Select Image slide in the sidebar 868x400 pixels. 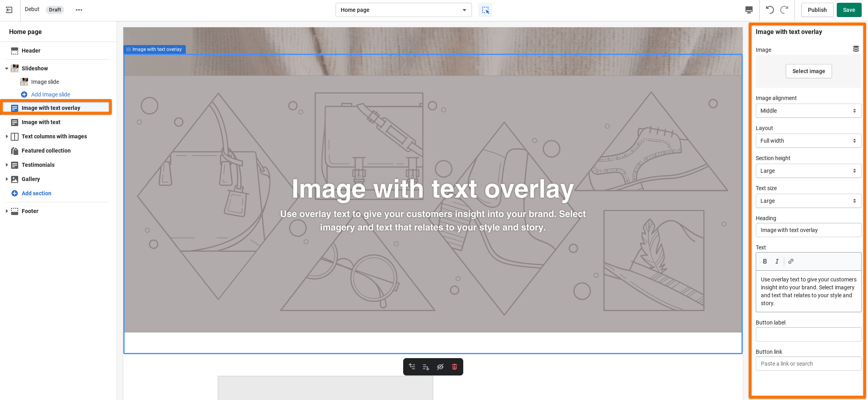[x=45, y=82]
